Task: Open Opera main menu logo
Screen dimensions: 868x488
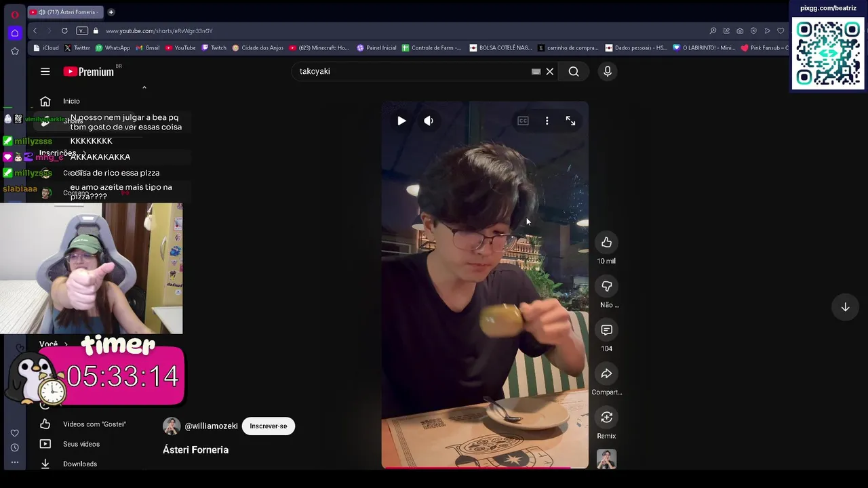Action: pyautogui.click(x=15, y=14)
